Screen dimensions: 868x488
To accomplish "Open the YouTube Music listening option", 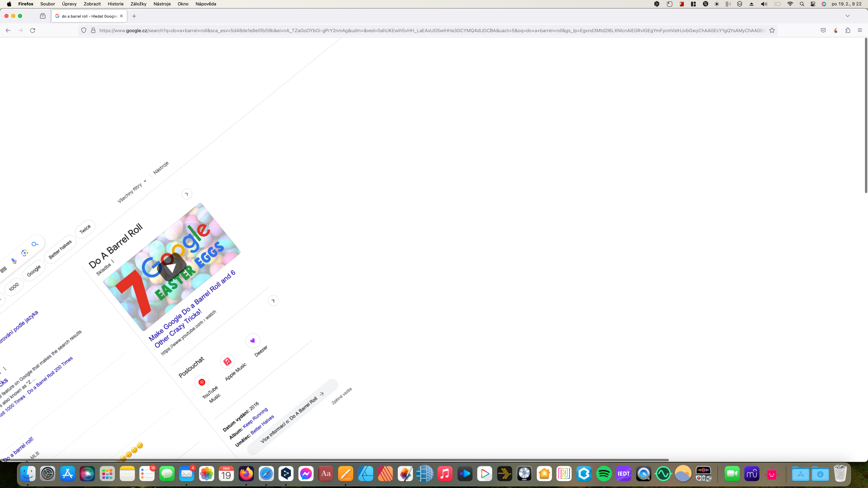I will (202, 382).
